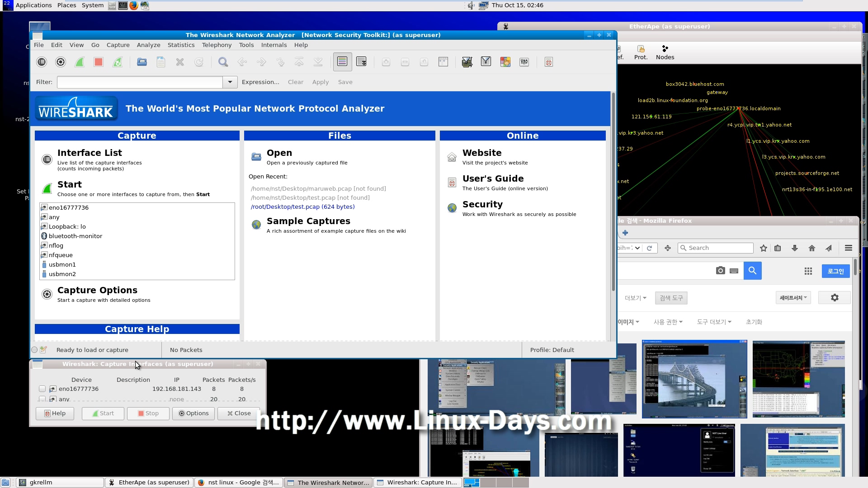Open a capture file with the toolbar folder icon
Viewport: 868px width, 488px height.
click(x=142, y=62)
